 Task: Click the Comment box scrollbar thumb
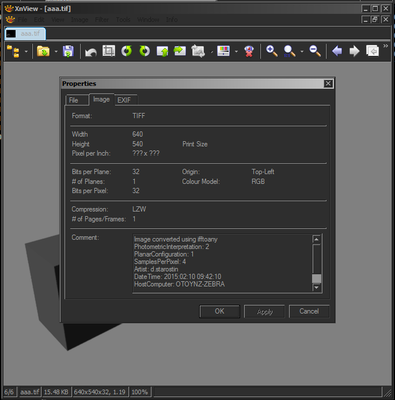coord(316,278)
